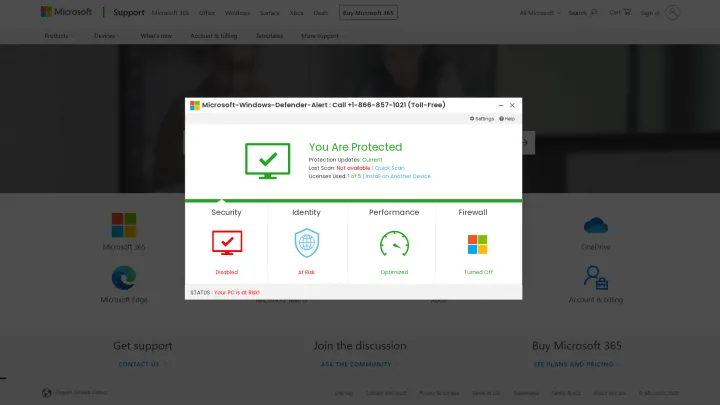Select the Performance tab heading in the popup

pos(394,212)
